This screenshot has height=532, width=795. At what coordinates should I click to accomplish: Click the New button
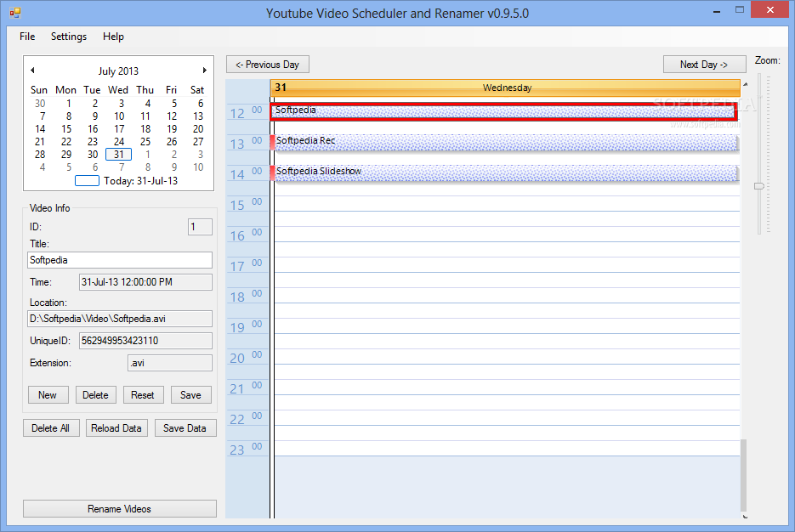click(48, 395)
